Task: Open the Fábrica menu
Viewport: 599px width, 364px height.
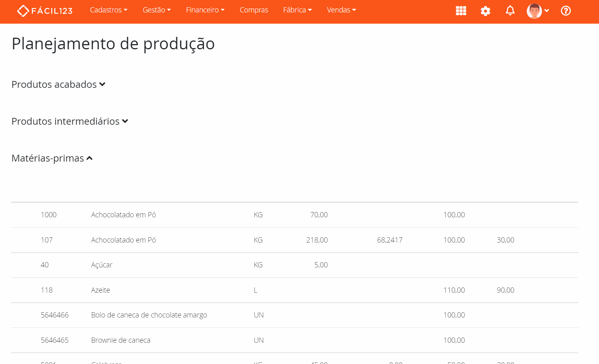Action: point(297,10)
